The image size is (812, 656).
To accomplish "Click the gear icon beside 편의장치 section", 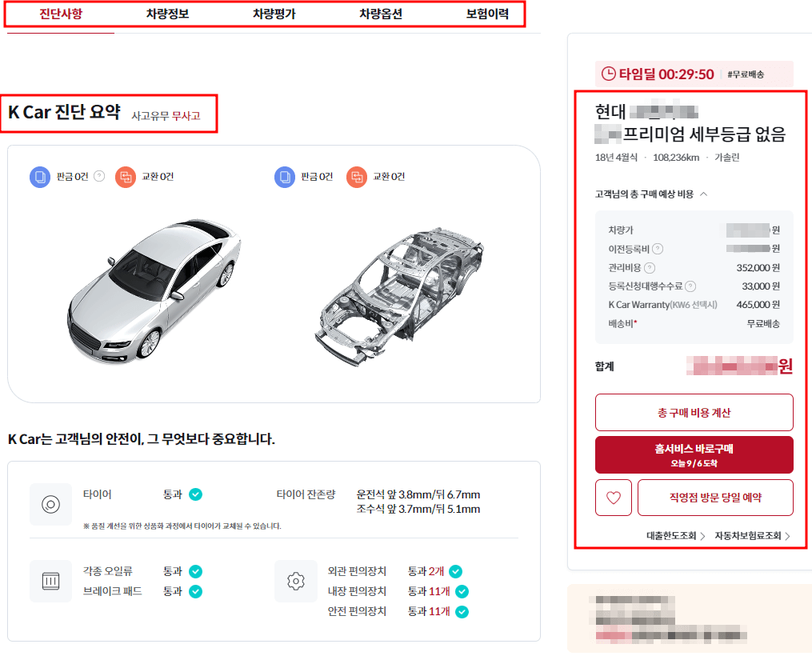I will (295, 582).
